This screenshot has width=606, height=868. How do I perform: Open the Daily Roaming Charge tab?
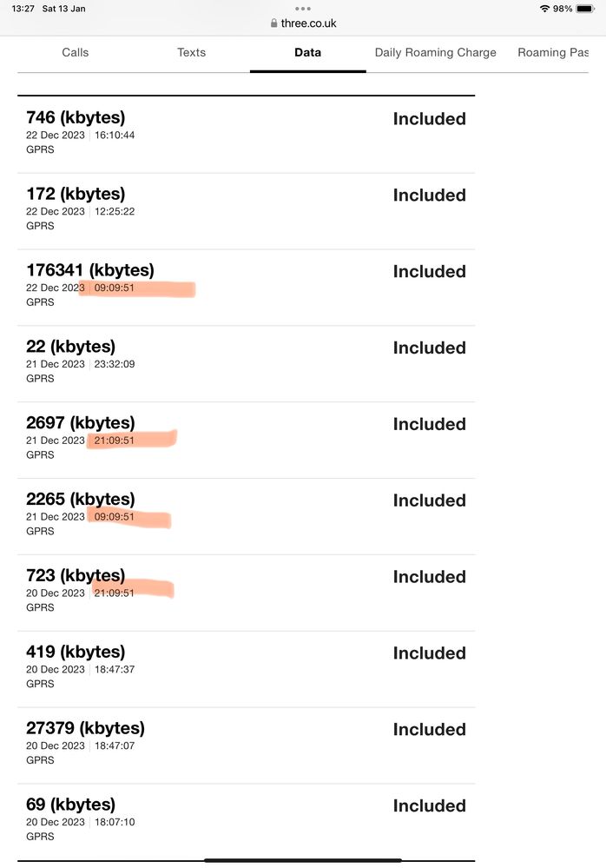[435, 53]
